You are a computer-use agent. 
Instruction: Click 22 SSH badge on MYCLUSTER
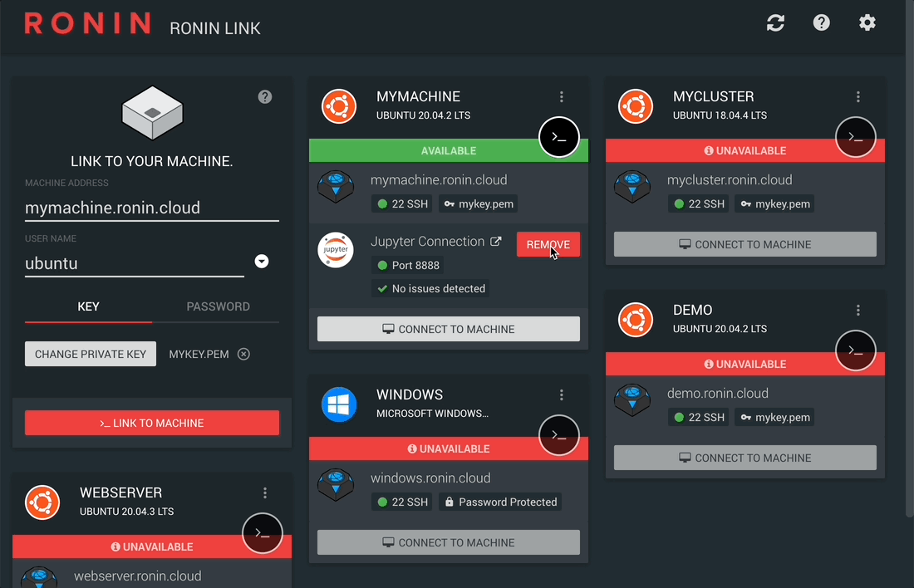point(699,204)
